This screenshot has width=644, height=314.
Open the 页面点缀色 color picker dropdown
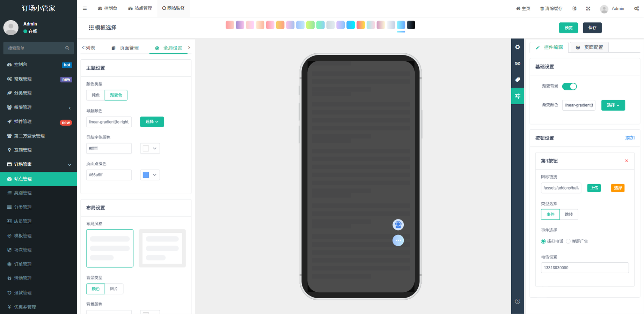[150, 175]
